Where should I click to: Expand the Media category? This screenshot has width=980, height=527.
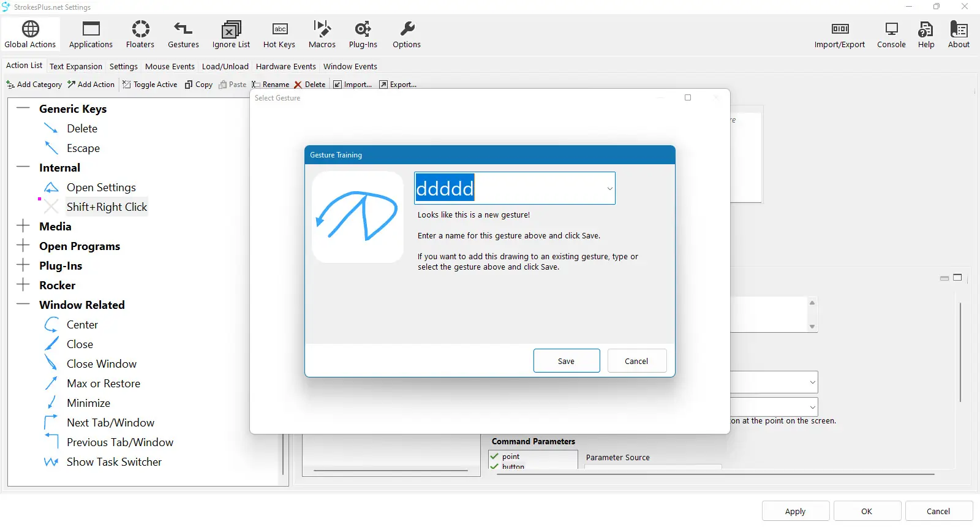23,226
